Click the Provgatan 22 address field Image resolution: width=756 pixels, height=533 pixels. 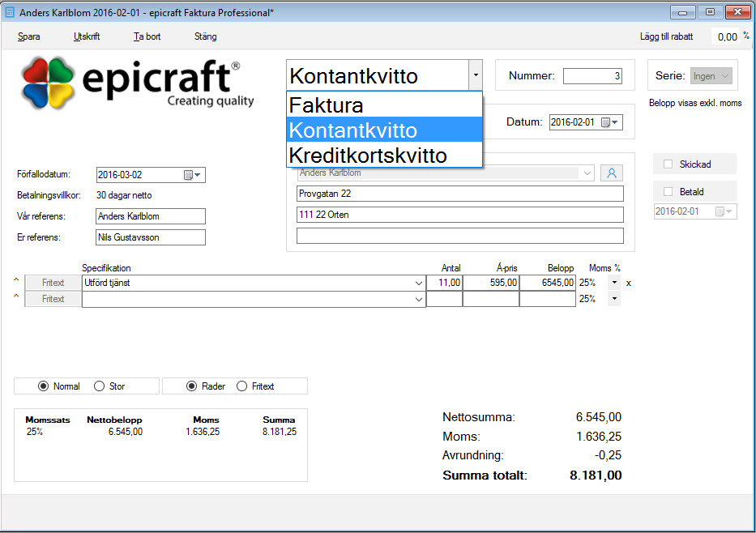(x=460, y=194)
